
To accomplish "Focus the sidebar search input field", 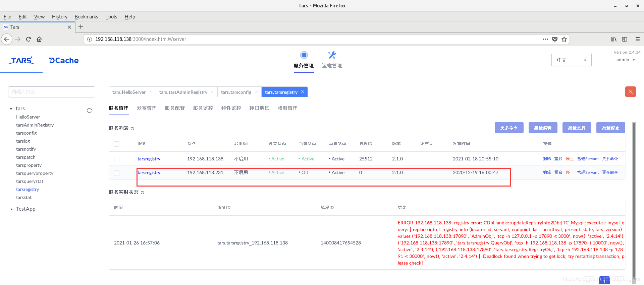I will 52,92.
